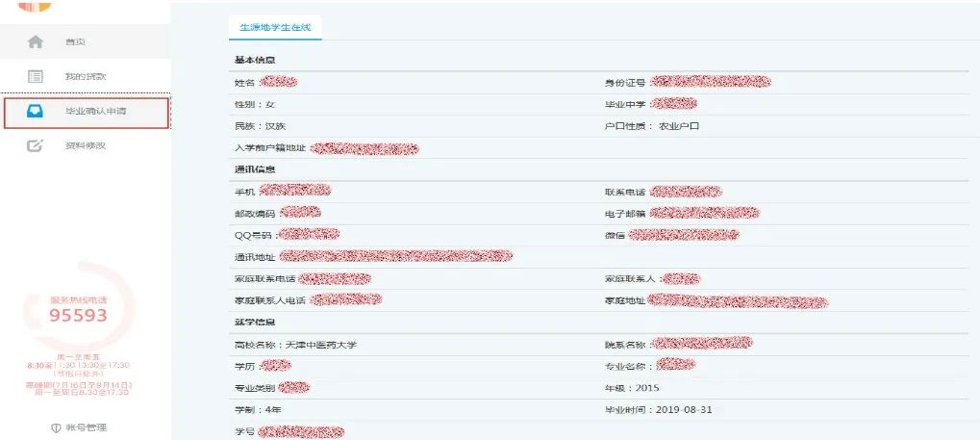Click the inbox icon beside 毕业确认申请
The image size is (980, 440).
(x=36, y=112)
